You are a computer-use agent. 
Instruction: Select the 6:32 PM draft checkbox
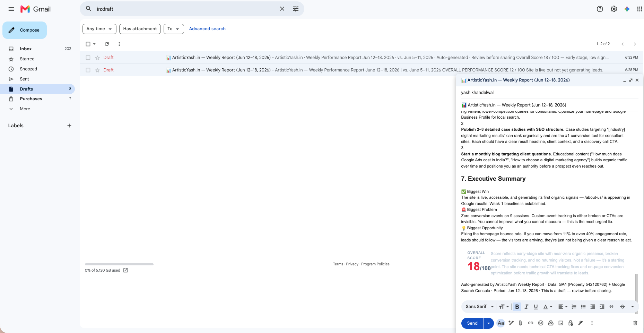click(88, 58)
